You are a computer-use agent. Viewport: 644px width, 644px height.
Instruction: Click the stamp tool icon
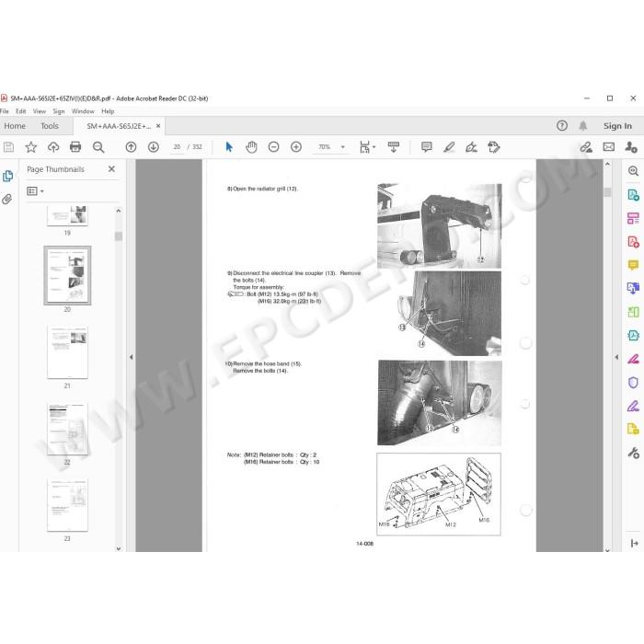coord(494,147)
